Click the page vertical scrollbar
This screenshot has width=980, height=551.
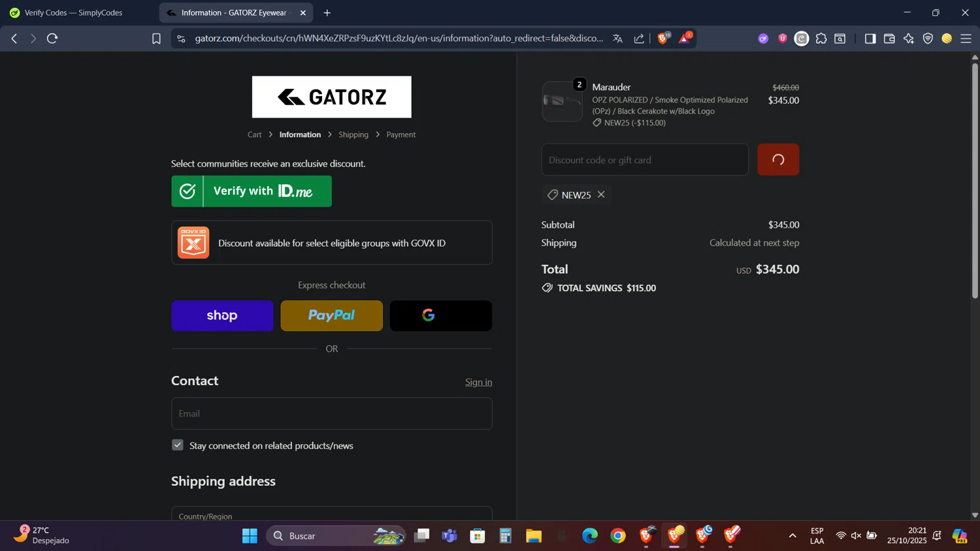(975, 181)
